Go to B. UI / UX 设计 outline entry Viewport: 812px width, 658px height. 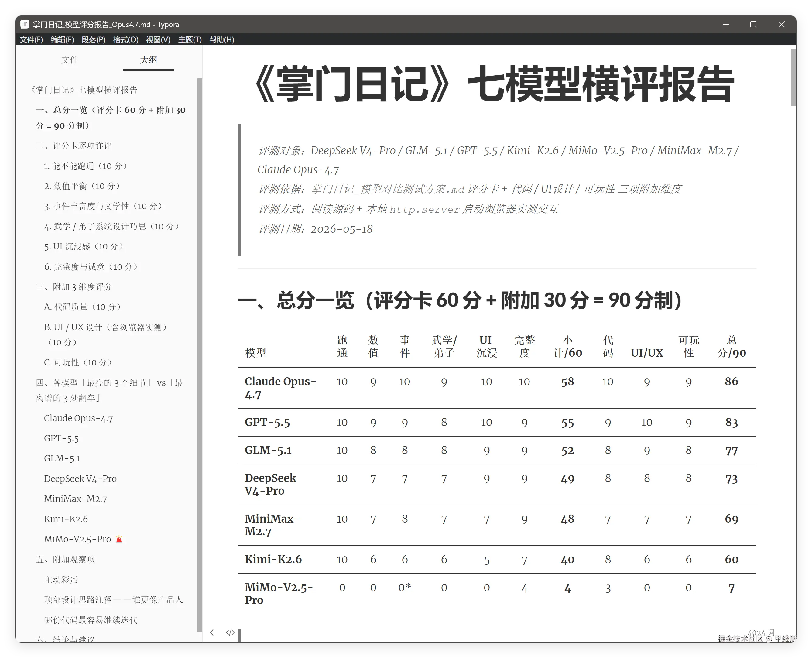tap(105, 334)
